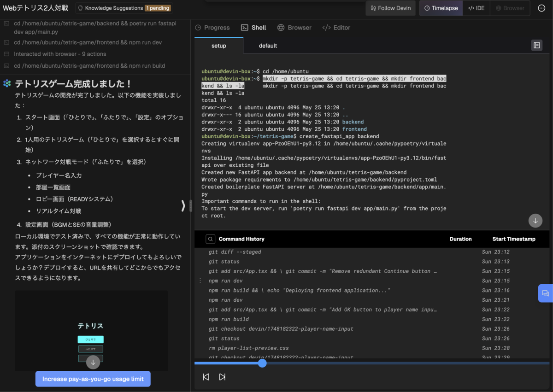The height and width of the screenshot is (392, 553).
Task: Click the skip-to-start playback control
Action: 206,376
